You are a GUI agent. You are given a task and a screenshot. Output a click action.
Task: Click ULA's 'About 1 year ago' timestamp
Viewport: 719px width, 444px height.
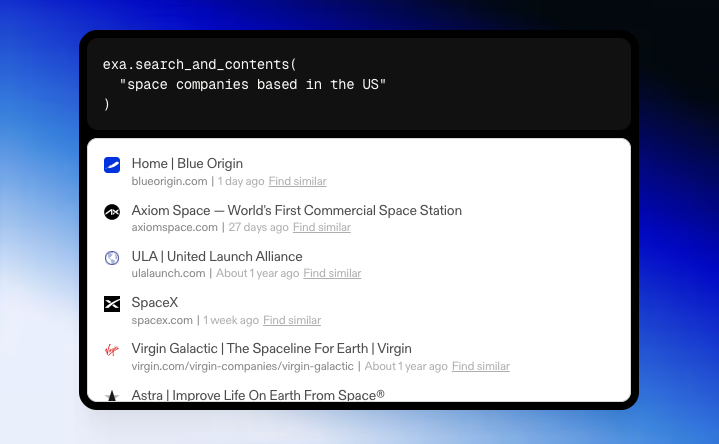258,273
